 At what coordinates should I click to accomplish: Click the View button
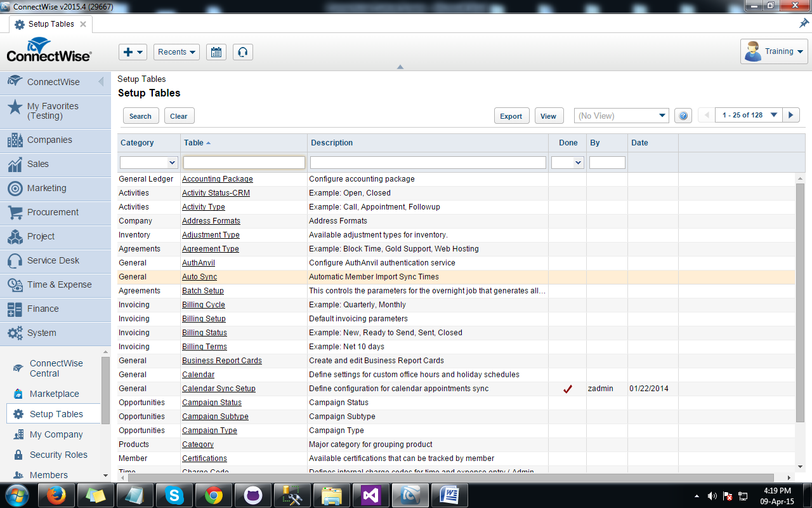point(549,116)
